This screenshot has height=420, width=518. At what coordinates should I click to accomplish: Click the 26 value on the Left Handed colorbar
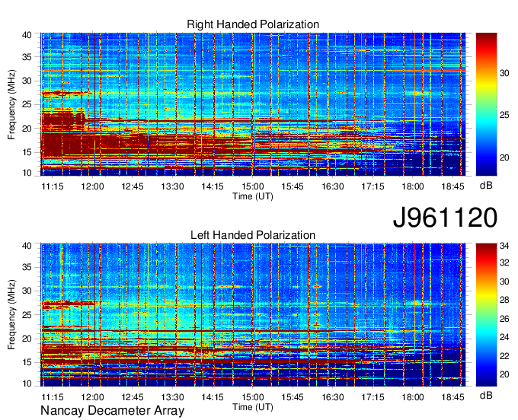504,319
